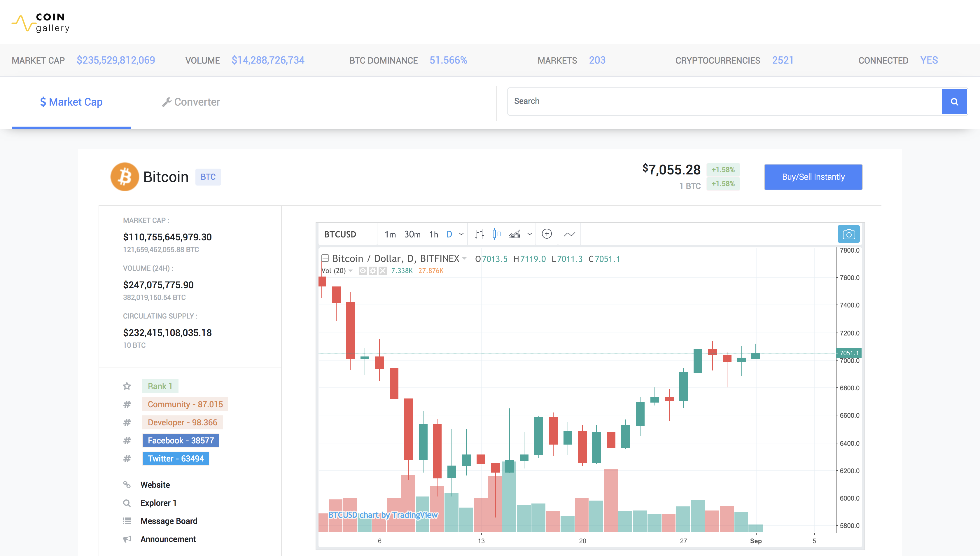Image resolution: width=980 pixels, height=556 pixels.
Task: Take a chart snapshot with camera icon
Action: pos(848,234)
